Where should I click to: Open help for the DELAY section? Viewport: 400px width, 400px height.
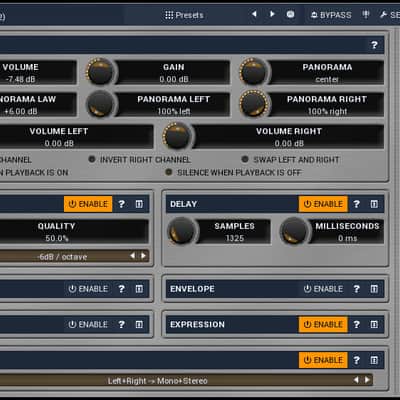coord(357,204)
